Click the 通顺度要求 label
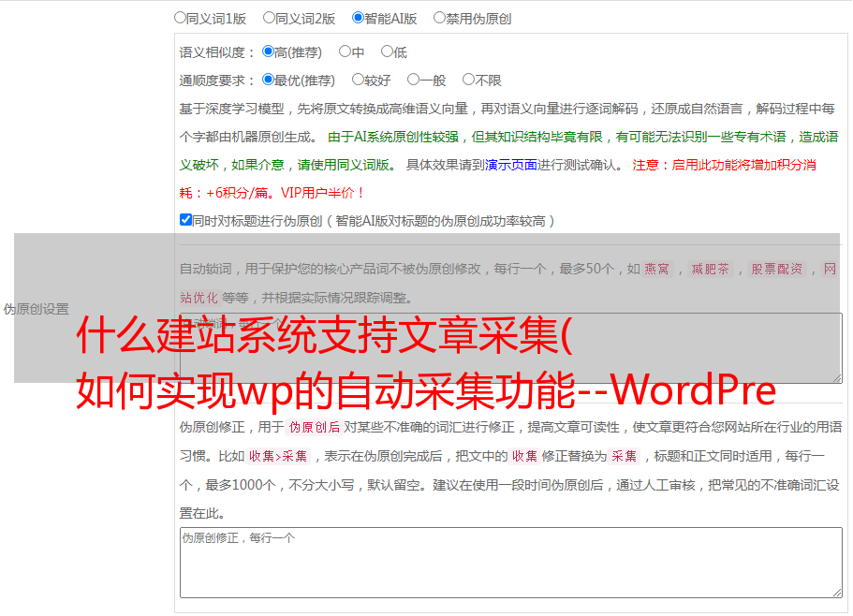This screenshot has height=616, width=853. click(x=217, y=81)
